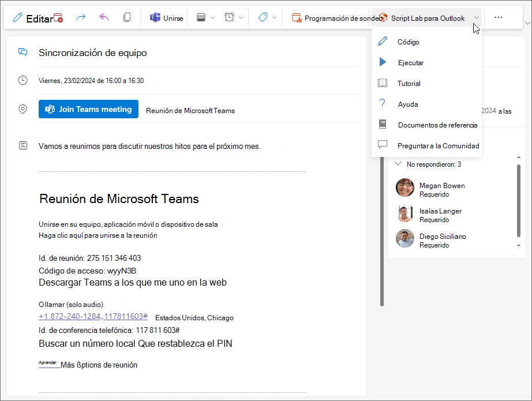
Task: Click Estados Unidos, Chicago text
Action: 194,318
